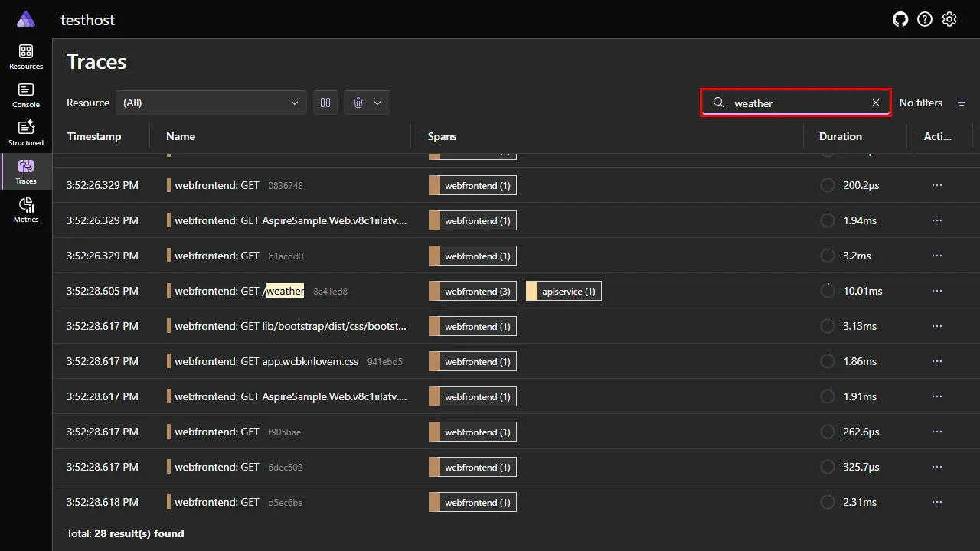Open the Metrics page in the sidebar
The width and height of the screenshot is (980, 551).
(x=25, y=208)
